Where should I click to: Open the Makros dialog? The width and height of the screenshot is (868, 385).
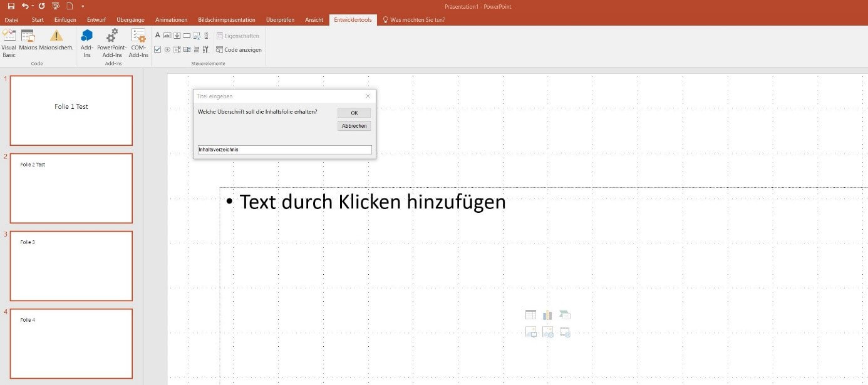(x=28, y=40)
